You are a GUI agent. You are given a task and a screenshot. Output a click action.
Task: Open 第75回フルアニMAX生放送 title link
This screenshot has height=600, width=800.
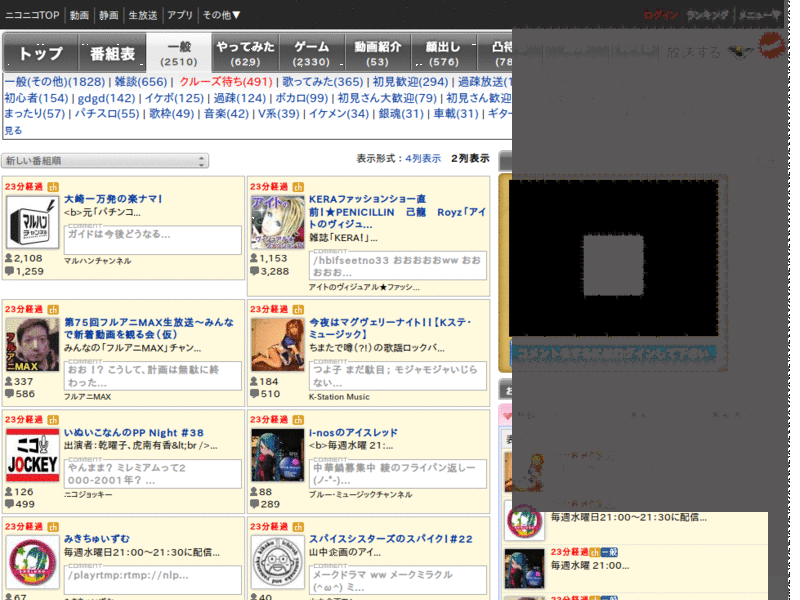149,329
